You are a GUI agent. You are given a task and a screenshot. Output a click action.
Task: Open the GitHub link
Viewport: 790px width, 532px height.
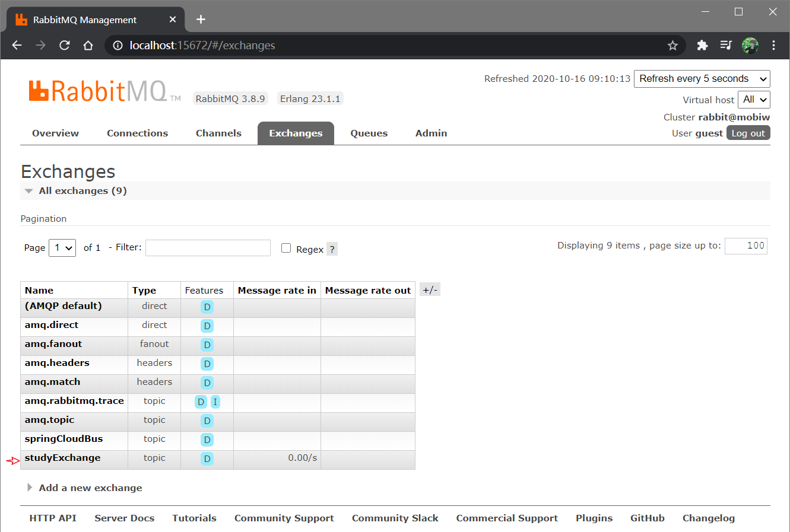point(648,518)
